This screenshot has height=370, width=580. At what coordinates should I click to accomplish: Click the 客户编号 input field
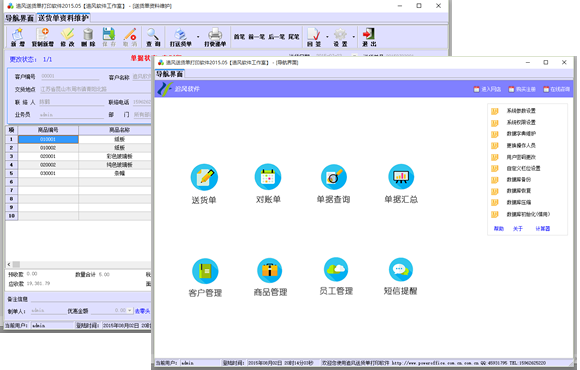point(70,76)
